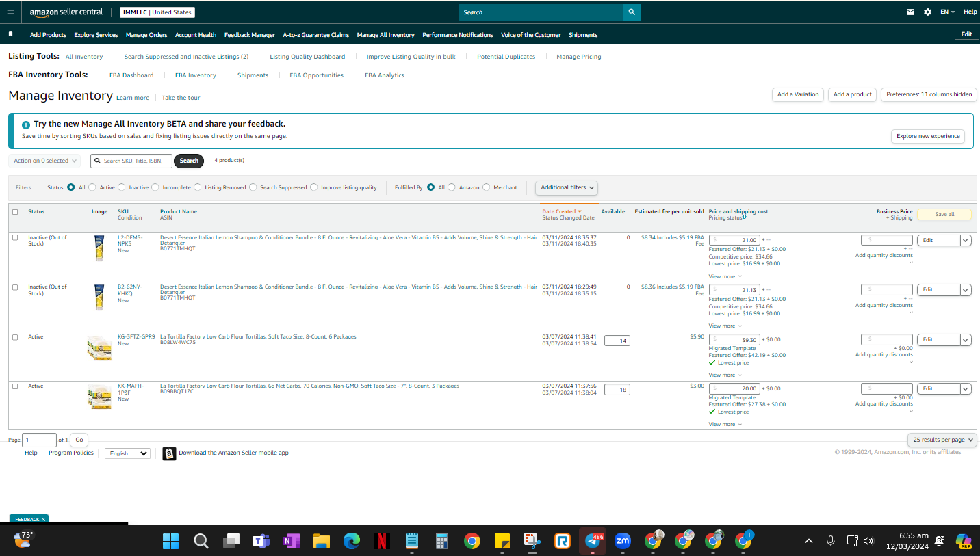Open the 'Preferences: 11 columns hidden' button
This screenshot has width=980, height=556.
[x=929, y=94]
